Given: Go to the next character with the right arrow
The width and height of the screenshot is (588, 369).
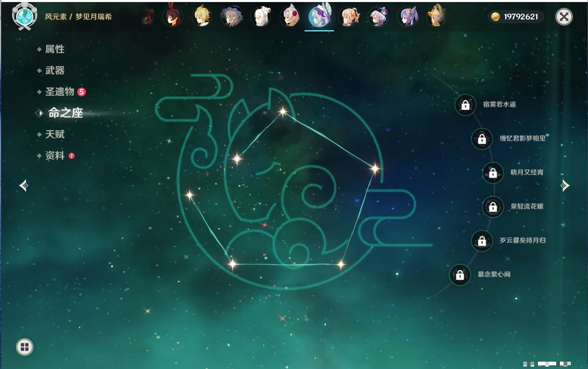Looking at the screenshot, I should (x=565, y=186).
